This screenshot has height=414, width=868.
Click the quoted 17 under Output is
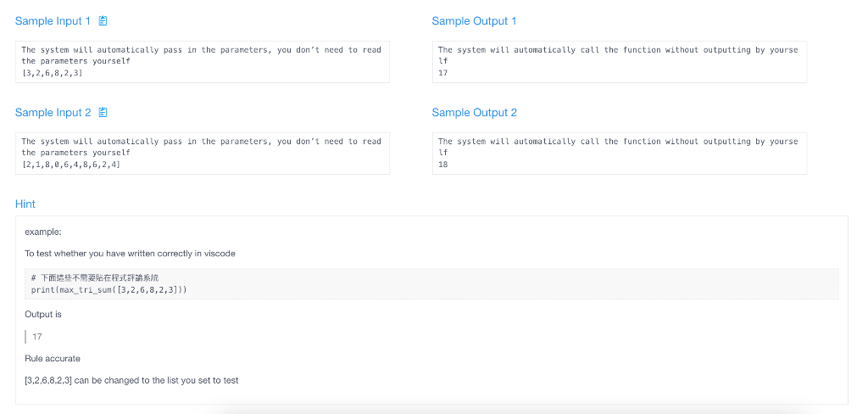pyautogui.click(x=37, y=337)
